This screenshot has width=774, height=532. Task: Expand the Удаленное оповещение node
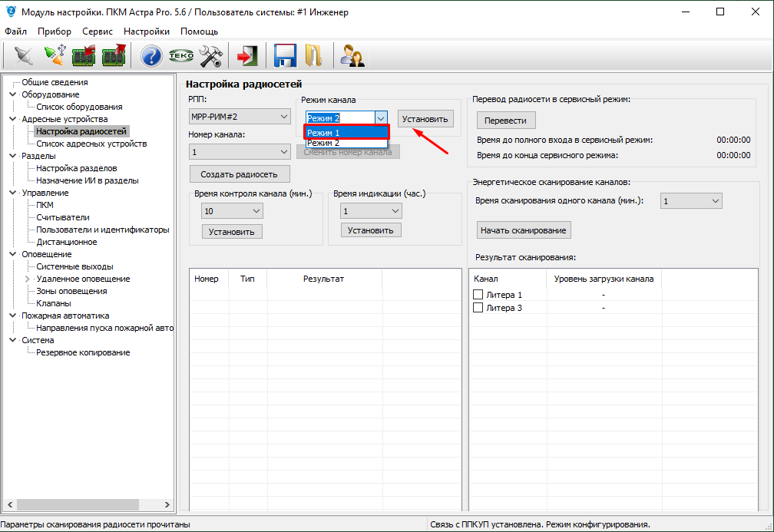(x=28, y=279)
